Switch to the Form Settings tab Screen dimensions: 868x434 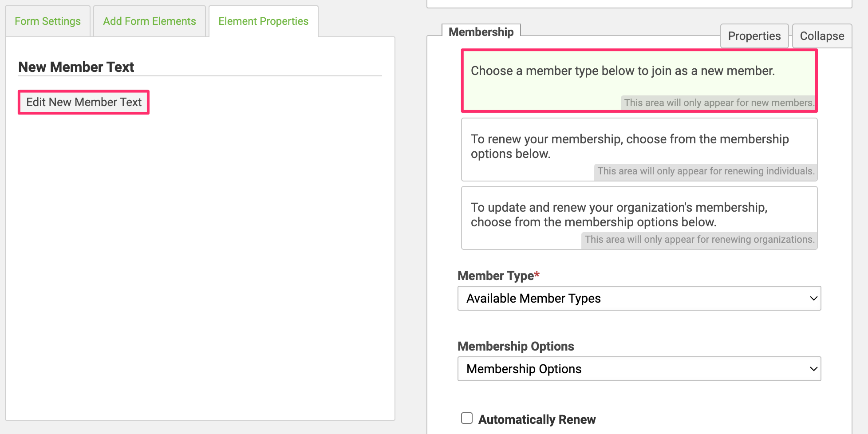47,21
